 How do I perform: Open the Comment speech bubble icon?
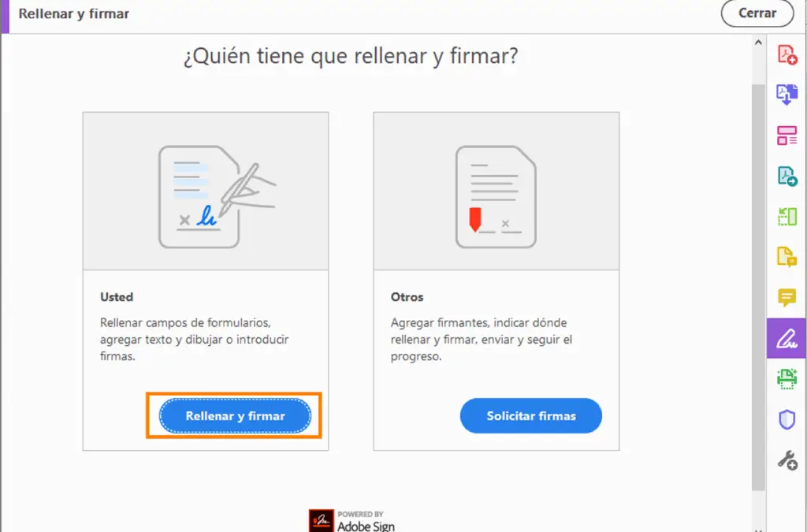(x=787, y=297)
